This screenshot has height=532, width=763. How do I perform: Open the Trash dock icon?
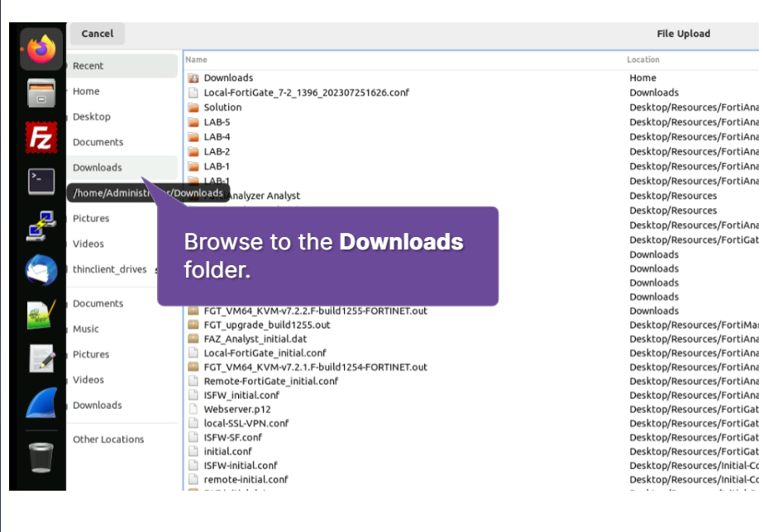[x=41, y=457]
